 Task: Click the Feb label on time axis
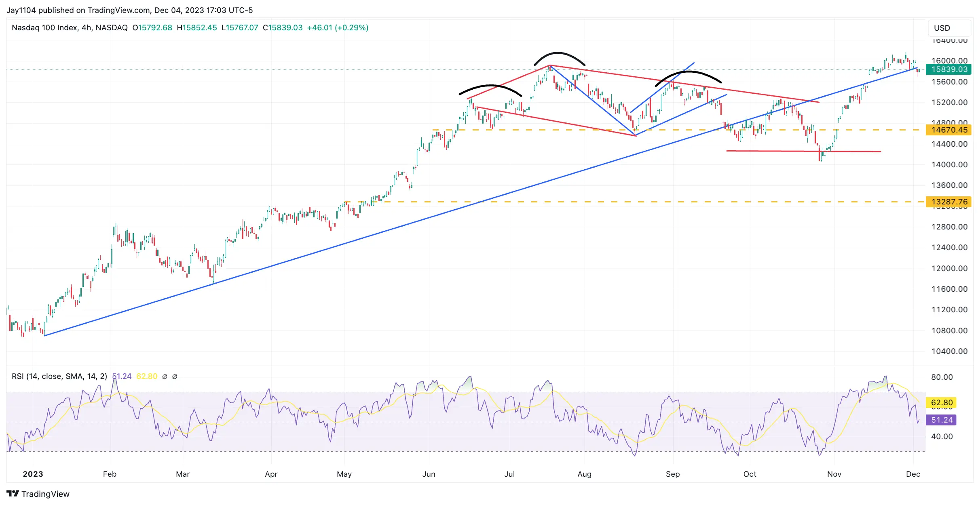tap(110, 474)
